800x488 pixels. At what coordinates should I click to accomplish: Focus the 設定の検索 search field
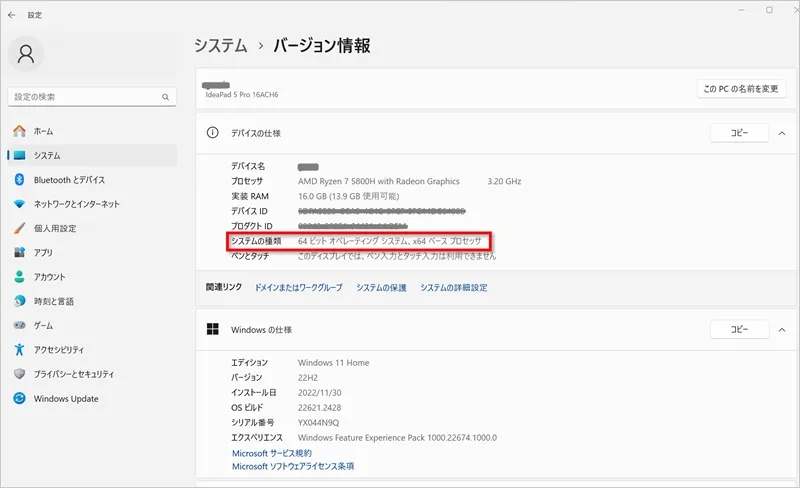[x=92, y=97]
